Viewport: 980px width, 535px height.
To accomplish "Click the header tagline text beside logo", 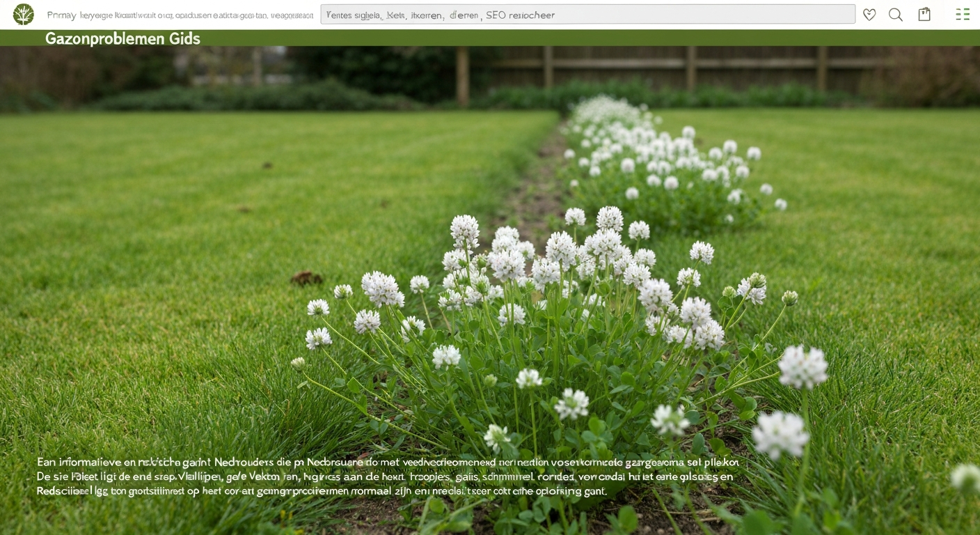I will pos(180,15).
